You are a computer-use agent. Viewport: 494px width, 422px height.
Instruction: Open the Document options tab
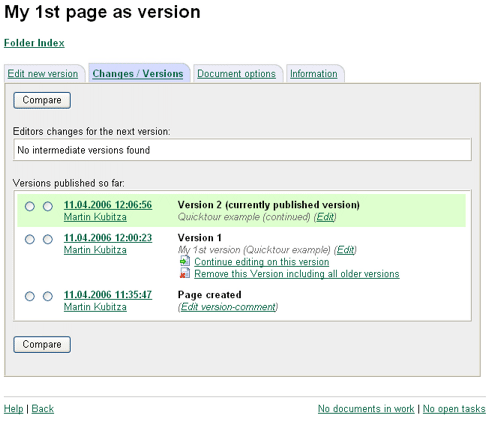click(x=236, y=74)
